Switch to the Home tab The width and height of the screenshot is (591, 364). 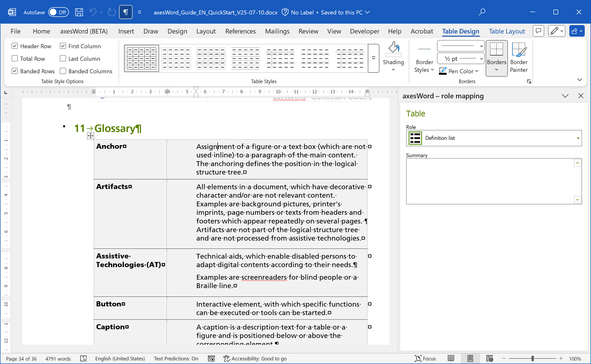point(41,31)
